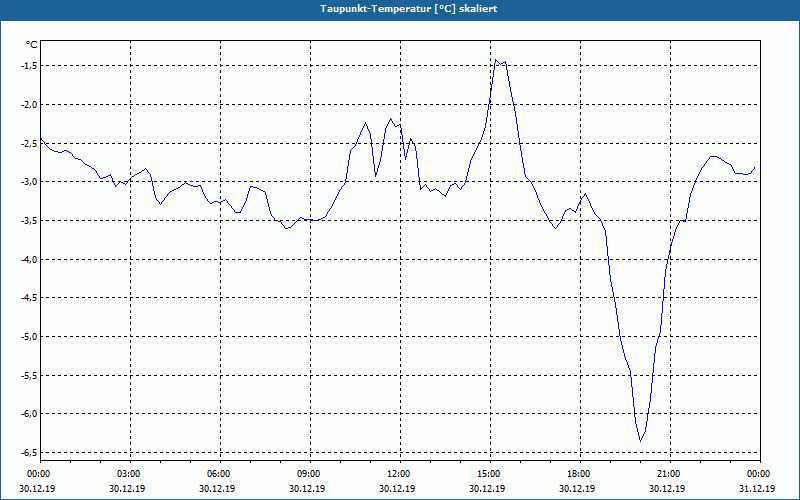Click the 30.12.19 date under 15:00

coord(488,488)
